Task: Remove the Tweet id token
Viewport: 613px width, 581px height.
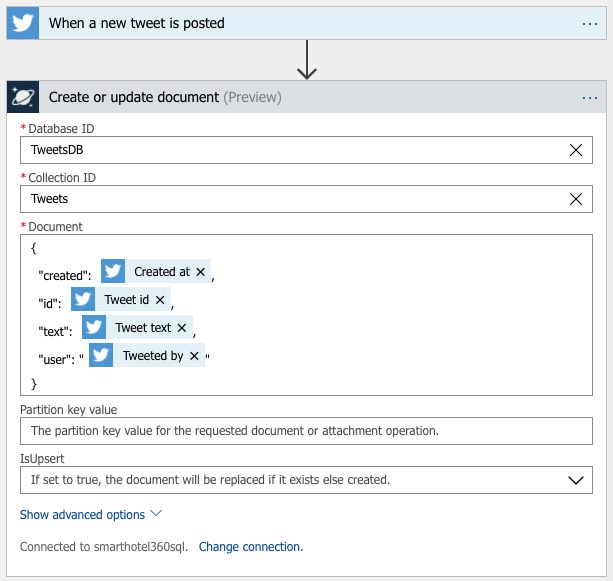Action: (x=160, y=300)
